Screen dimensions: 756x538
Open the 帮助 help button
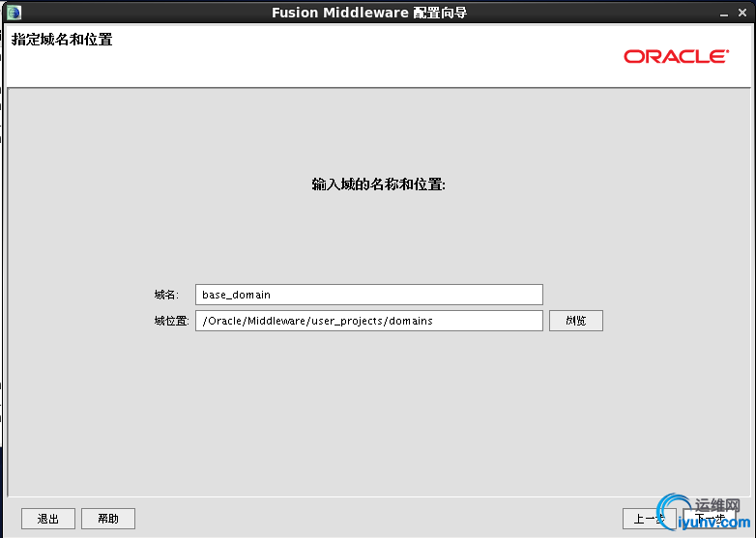point(108,519)
